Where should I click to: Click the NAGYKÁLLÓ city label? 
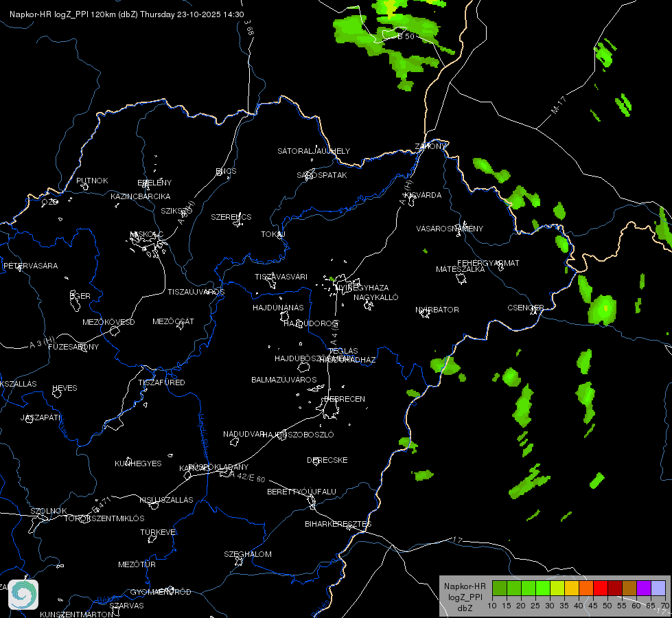[376, 297]
